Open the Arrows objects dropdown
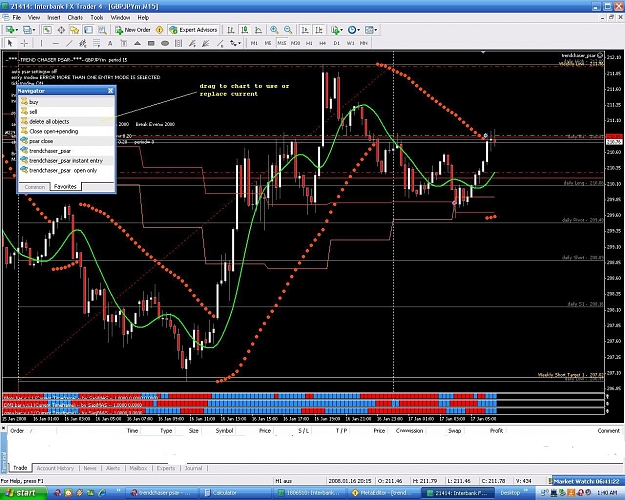This screenshot has width=625, height=500. (x=235, y=43)
